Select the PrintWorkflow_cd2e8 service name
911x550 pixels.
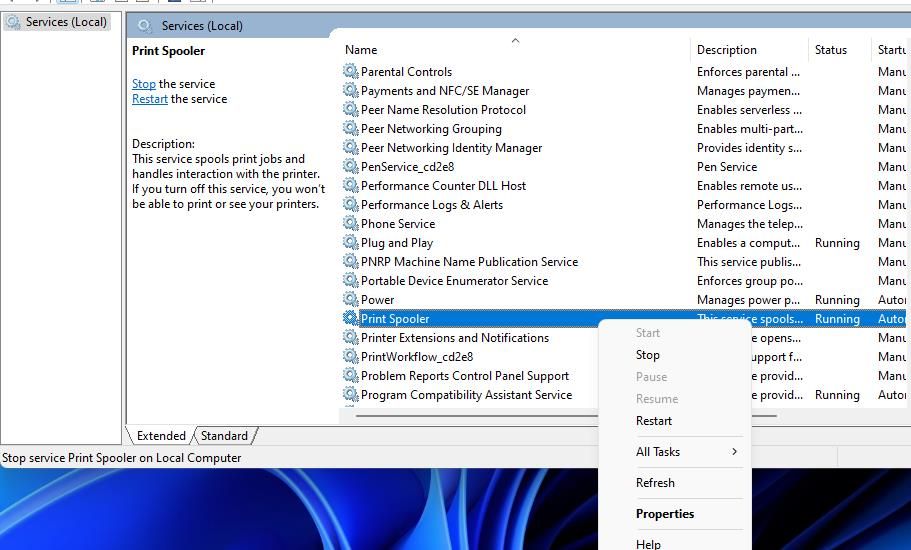pos(417,357)
